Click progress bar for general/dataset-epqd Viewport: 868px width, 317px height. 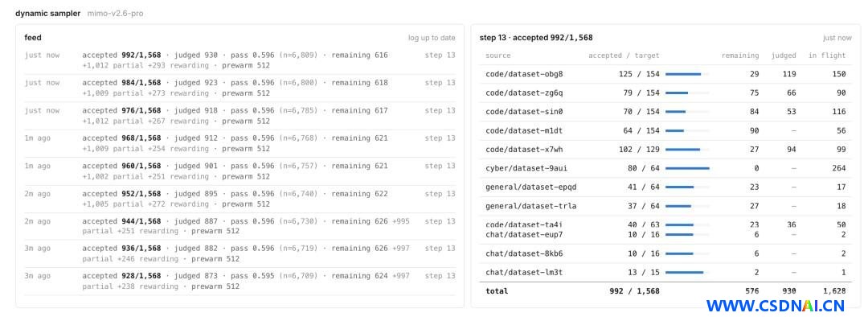687,187
